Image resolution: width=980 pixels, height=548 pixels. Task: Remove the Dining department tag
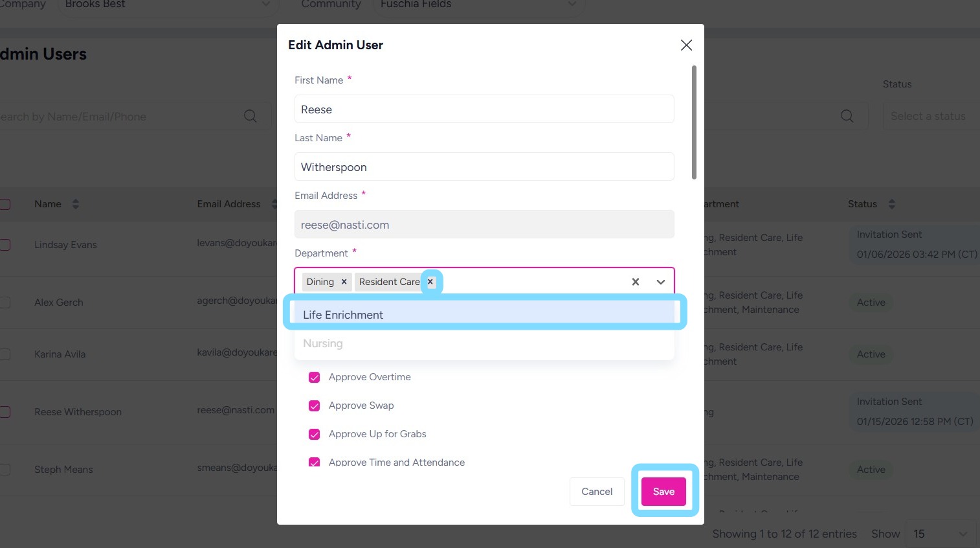pos(344,282)
